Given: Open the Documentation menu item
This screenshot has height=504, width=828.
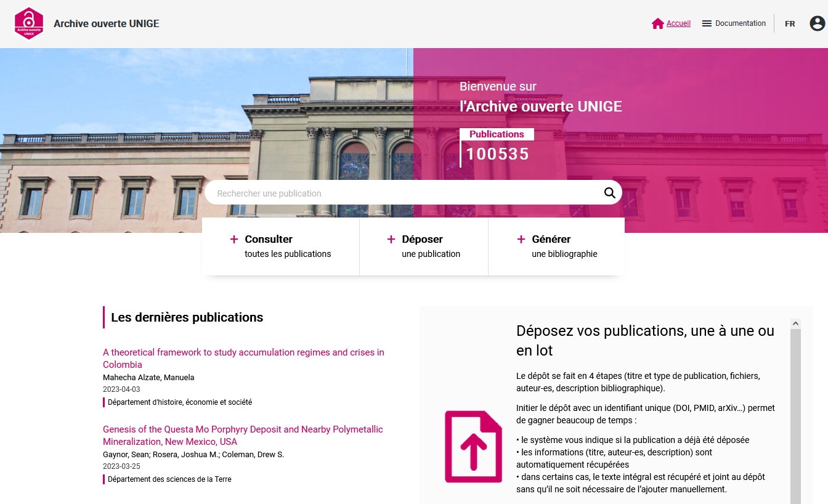Looking at the screenshot, I should pos(740,23).
